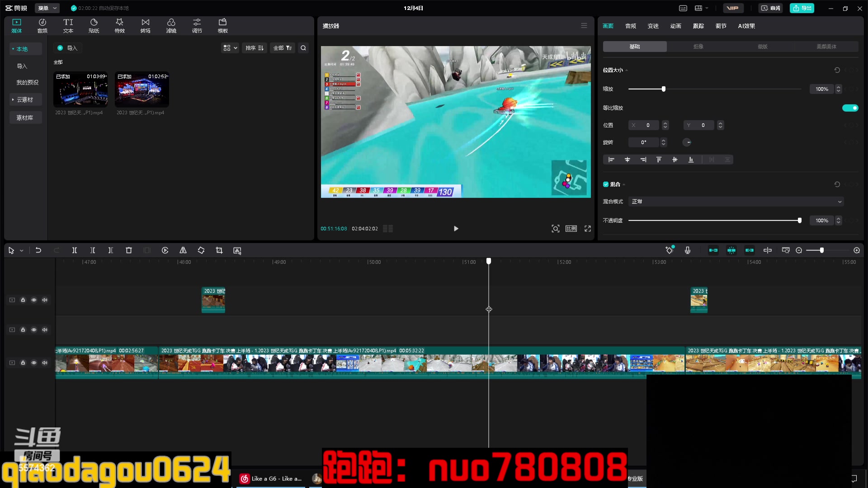Zoom out timeline with minus icon
The height and width of the screenshot is (488, 868).
799,250
